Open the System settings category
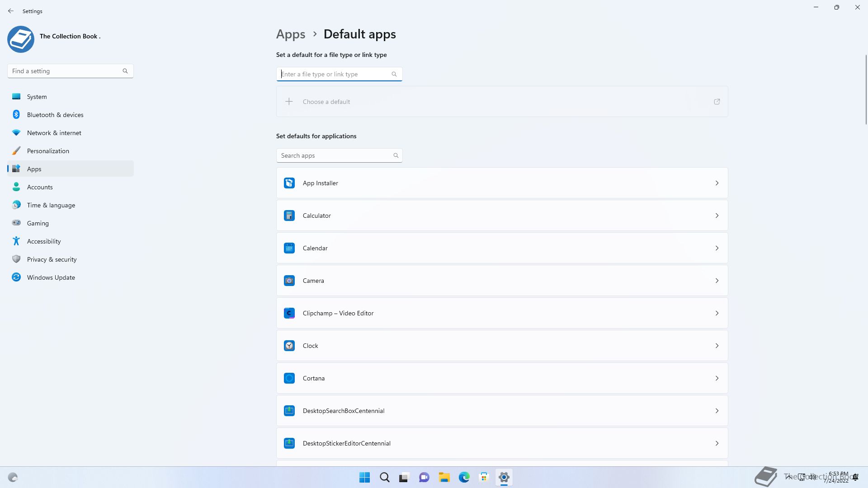 click(71, 97)
